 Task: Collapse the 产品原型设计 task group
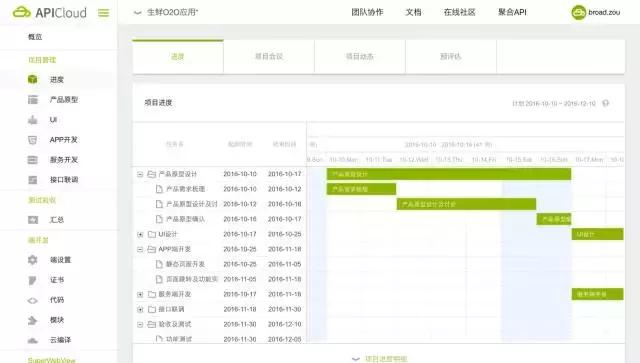140,174
